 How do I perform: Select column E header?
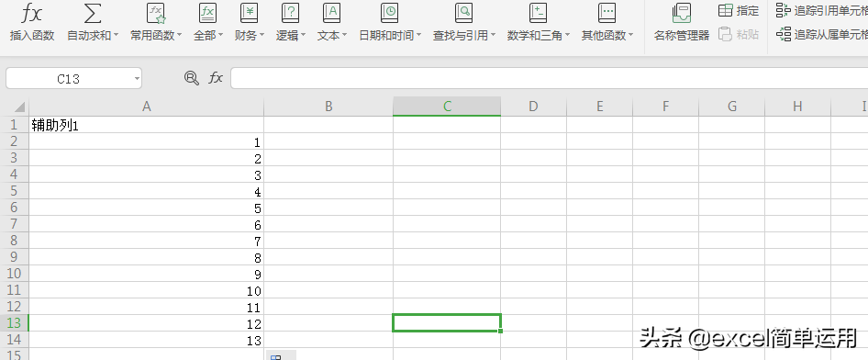(599, 107)
